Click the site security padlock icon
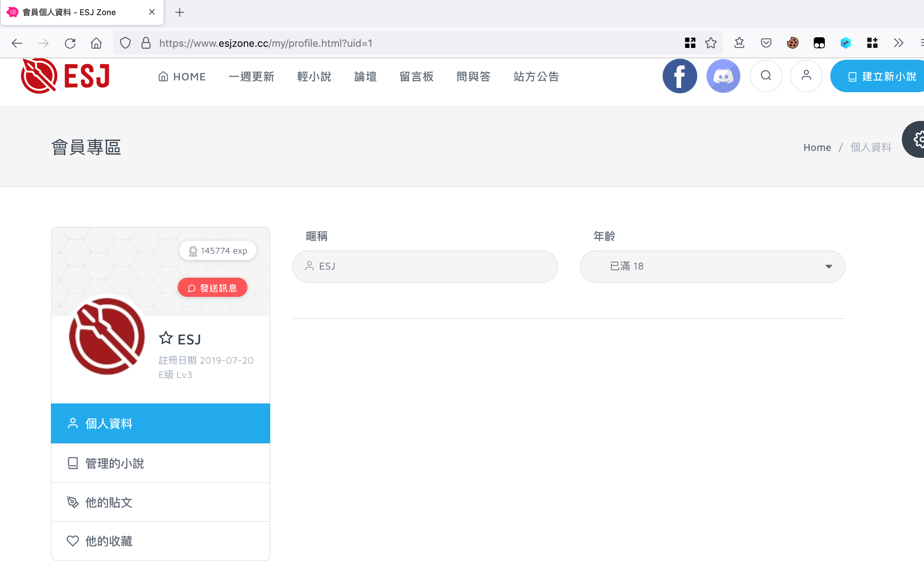Viewport: 924px width, 576px height. point(146,43)
